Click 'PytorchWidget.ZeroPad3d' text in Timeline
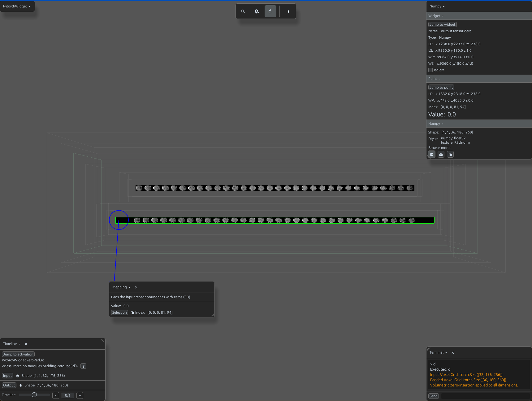The height and width of the screenshot is (401, 532). pyautogui.click(x=23, y=360)
